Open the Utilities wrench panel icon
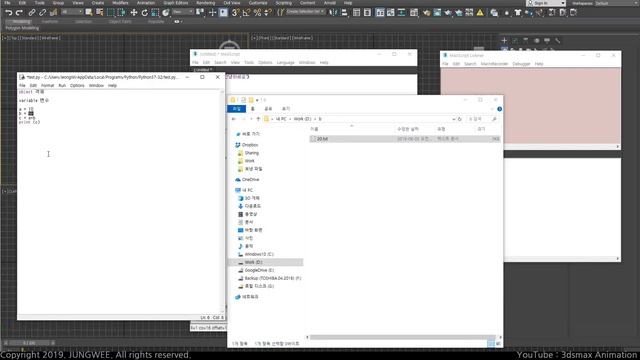 tap(558, 40)
